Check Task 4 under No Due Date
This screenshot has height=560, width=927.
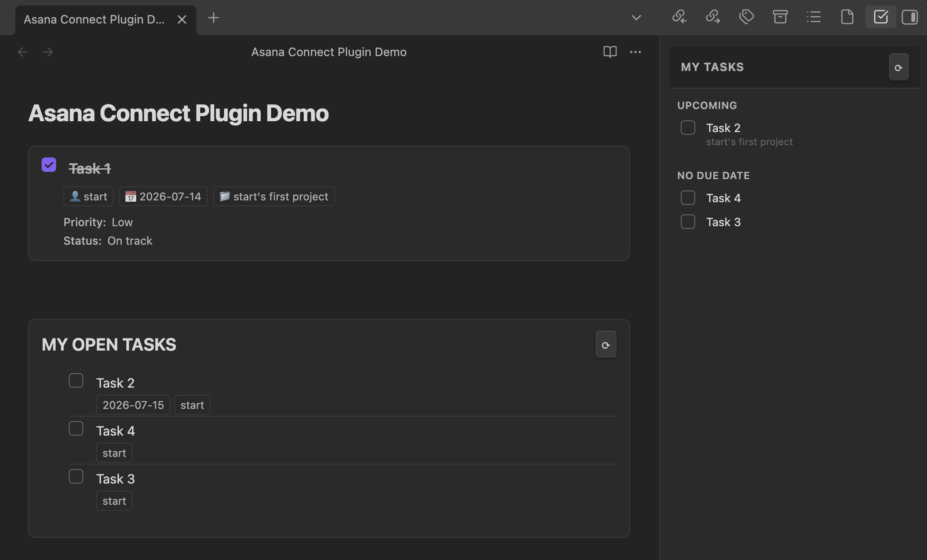pyautogui.click(x=688, y=198)
